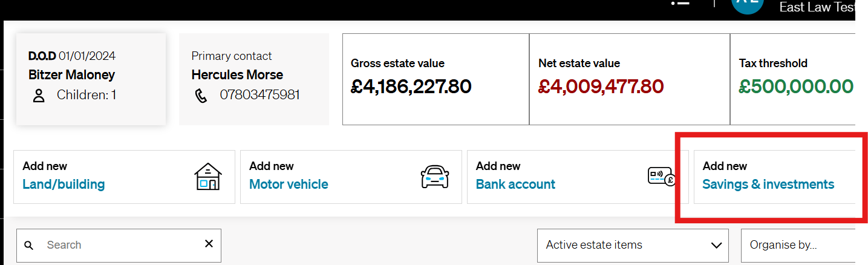This screenshot has height=265, width=868.
Task: Click the bank card icon with pound sign
Action: (661, 177)
